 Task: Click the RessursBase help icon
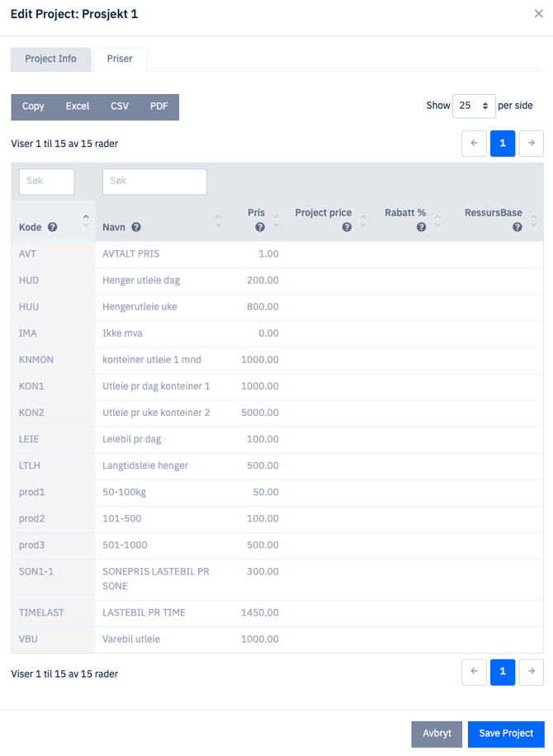coord(518,227)
